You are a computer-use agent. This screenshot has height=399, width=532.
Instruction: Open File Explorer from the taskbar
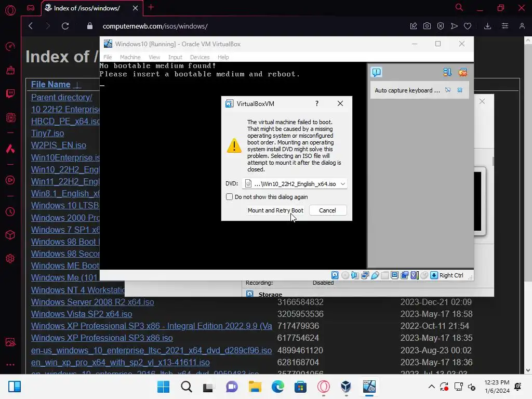coord(255,387)
